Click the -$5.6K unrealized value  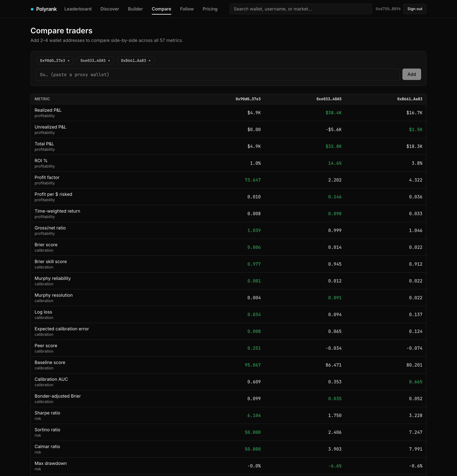pos(333,130)
